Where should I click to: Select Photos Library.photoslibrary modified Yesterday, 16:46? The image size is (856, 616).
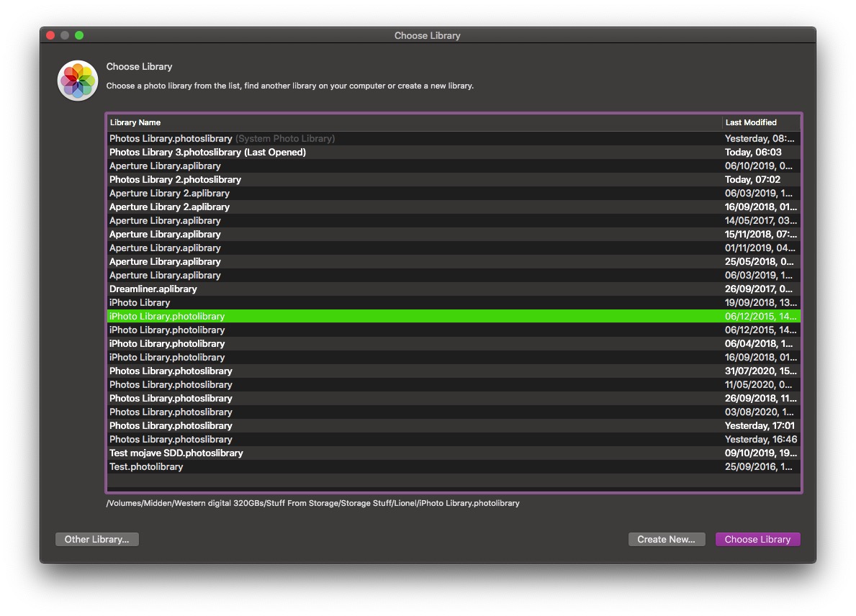454,439
